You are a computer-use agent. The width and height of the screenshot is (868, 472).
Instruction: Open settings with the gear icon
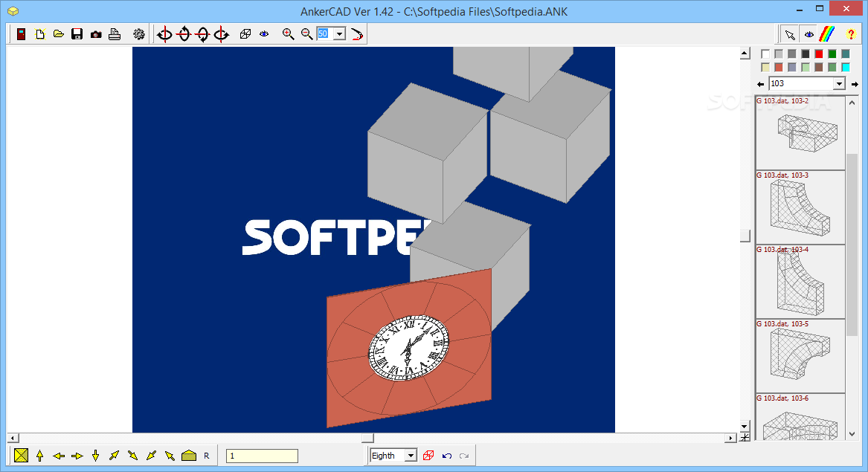(x=139, y=34)
